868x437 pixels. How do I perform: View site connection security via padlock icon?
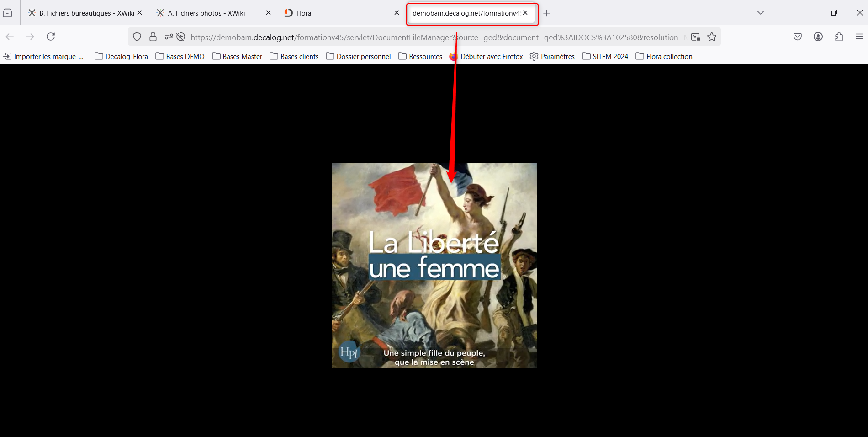click(x=153, y=37)
